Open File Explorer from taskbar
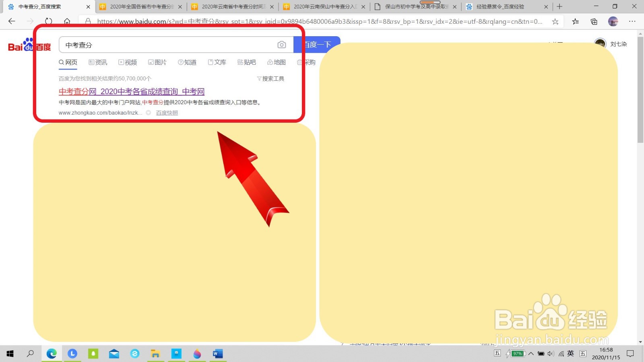Screen dimensions: 644x362 [155, 354]
